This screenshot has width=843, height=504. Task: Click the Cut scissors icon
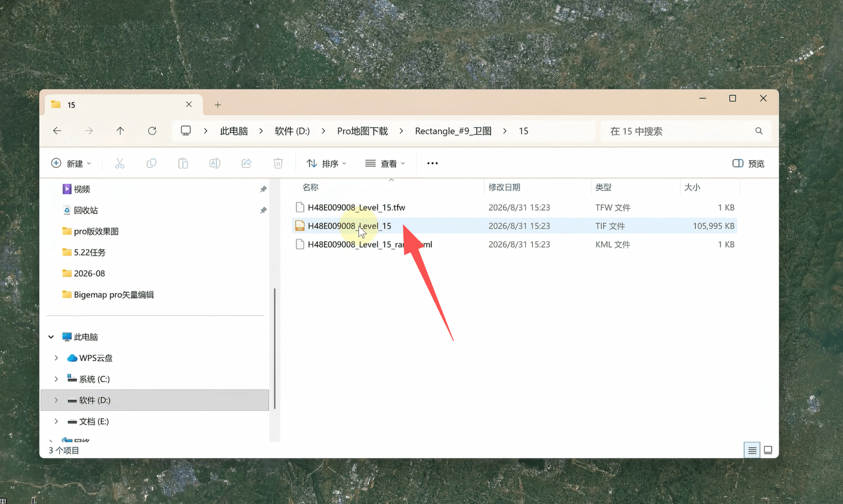[x=119, y=163]
